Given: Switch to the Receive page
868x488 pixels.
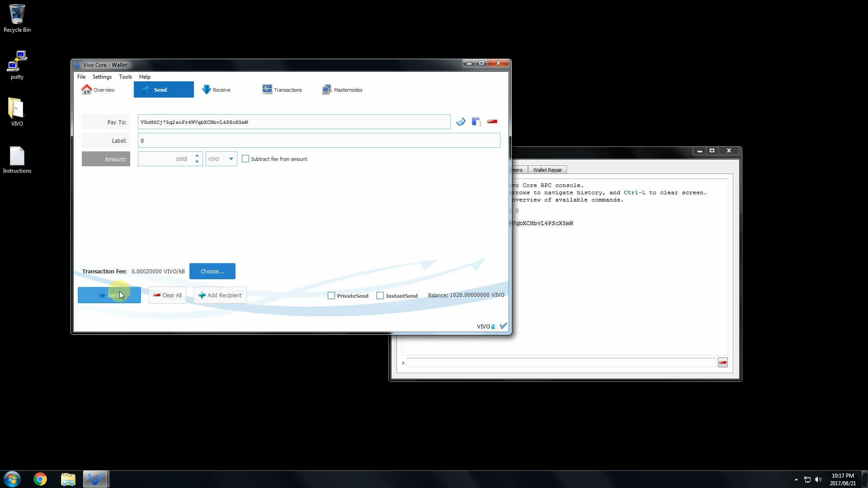Looking at the screenshot, I should (216, 89).
